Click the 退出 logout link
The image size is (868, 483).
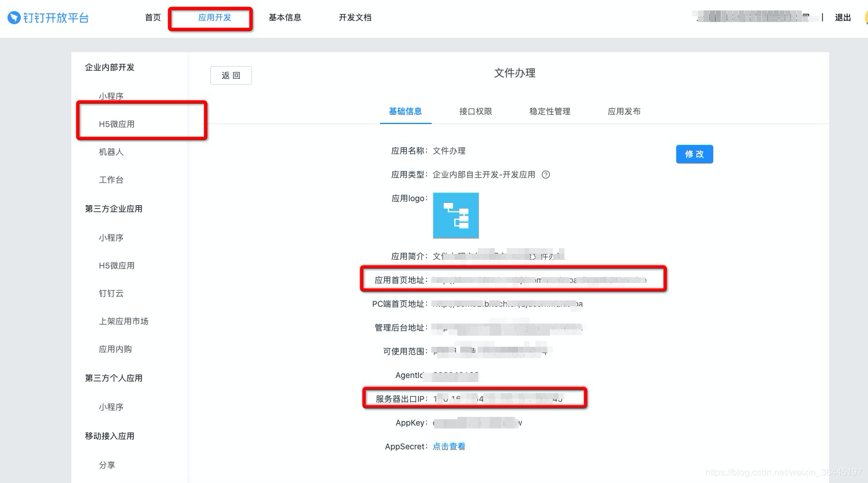(x=843, y=17)
